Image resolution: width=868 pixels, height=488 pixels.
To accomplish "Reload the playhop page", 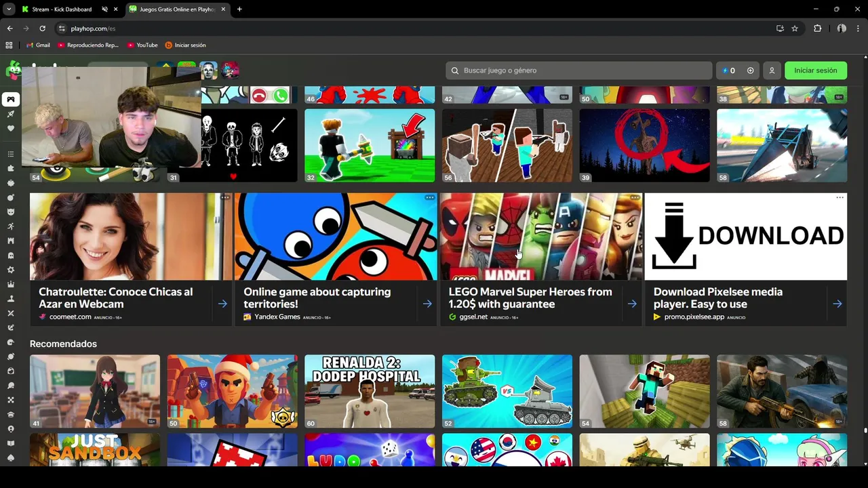I will (x=42, y=28).
